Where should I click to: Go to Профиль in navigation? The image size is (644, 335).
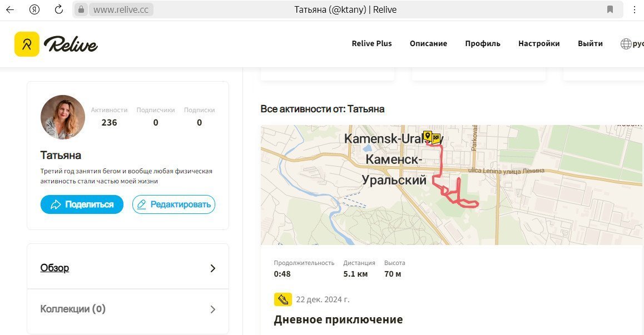[483, 43]
